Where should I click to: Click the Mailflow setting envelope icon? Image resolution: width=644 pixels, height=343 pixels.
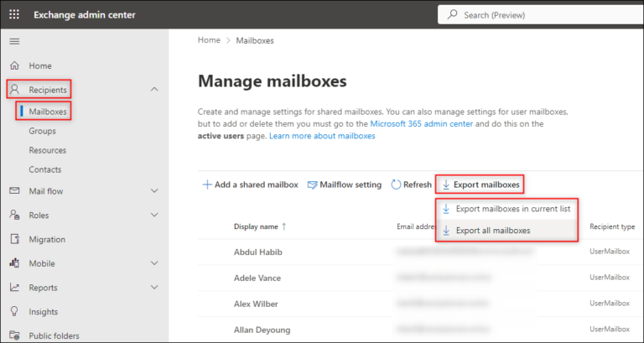tap(312, 184)
